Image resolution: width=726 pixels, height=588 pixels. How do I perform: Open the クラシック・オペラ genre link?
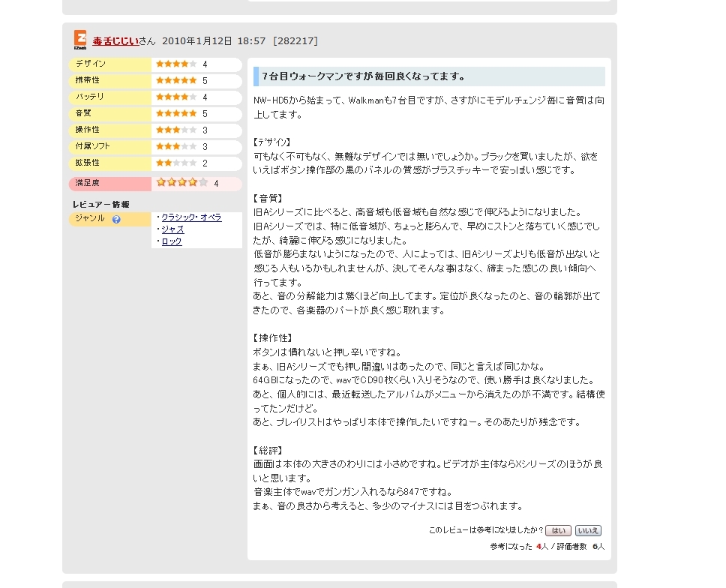192,217
